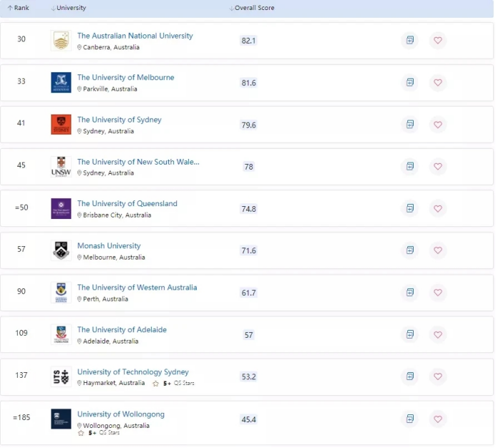The image size is (496, 448).
Task: Select the overall score 45.4
Action: pos(248,419)
